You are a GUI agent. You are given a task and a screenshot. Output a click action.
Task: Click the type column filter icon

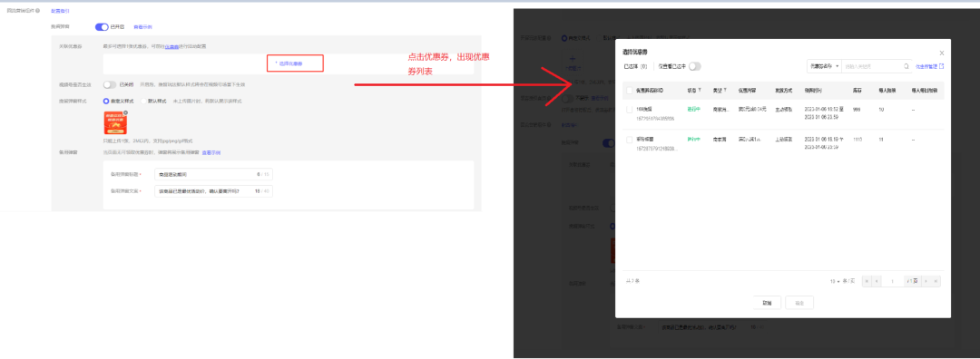pos(725,91)
